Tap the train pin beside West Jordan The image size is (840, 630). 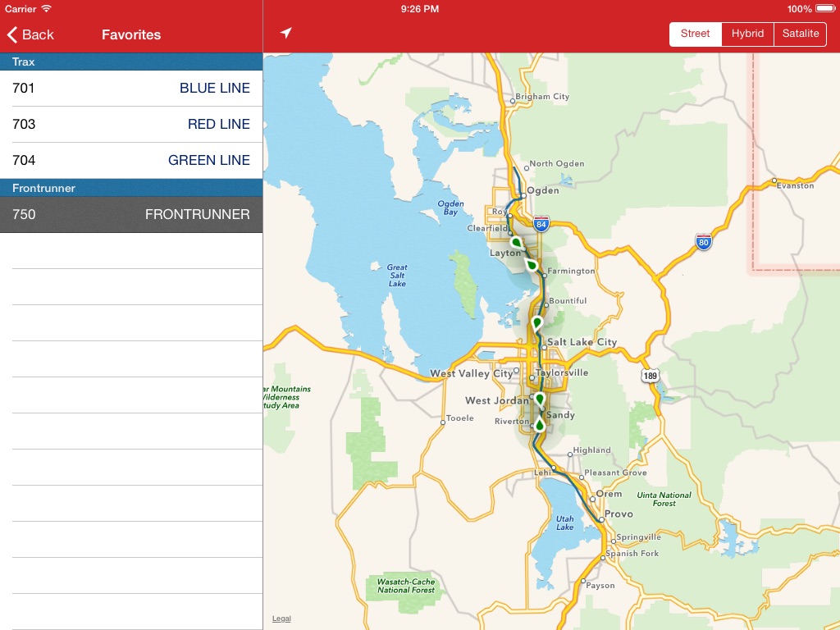coord(539,399)
